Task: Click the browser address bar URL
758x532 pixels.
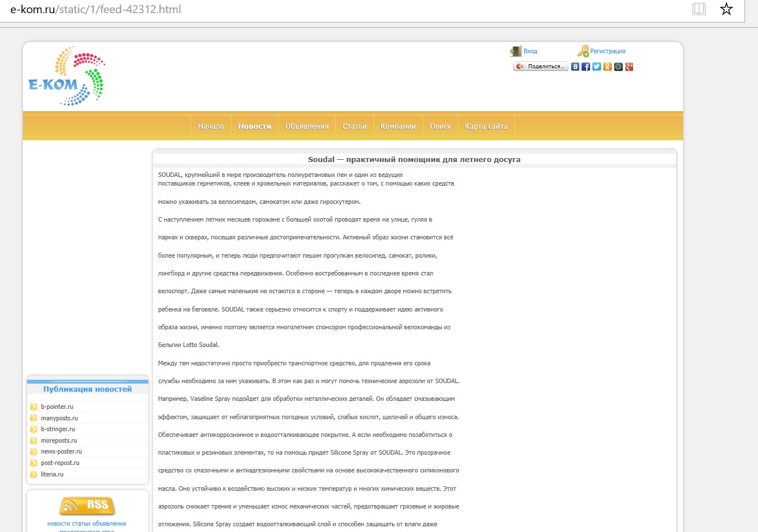Action: (96, 10)
